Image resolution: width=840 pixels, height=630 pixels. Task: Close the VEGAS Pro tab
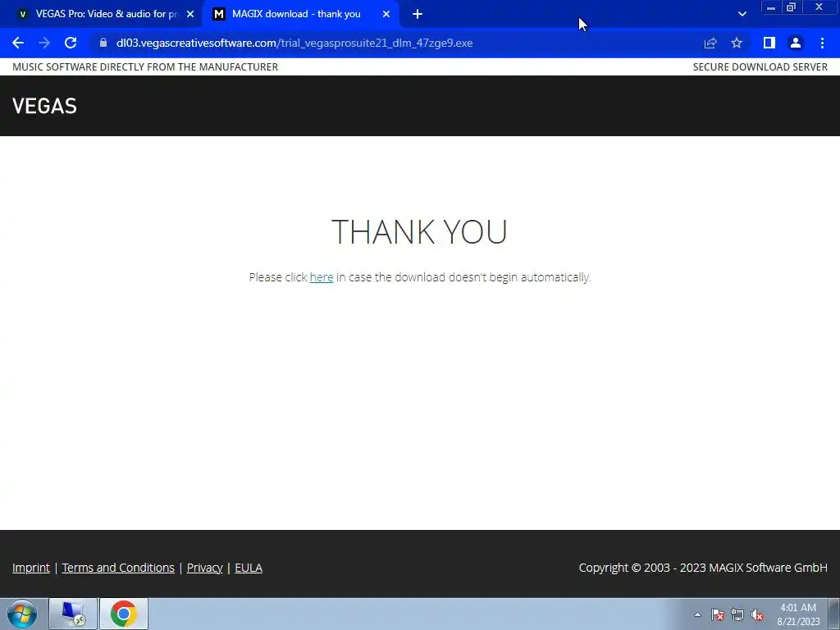point(190,15)
